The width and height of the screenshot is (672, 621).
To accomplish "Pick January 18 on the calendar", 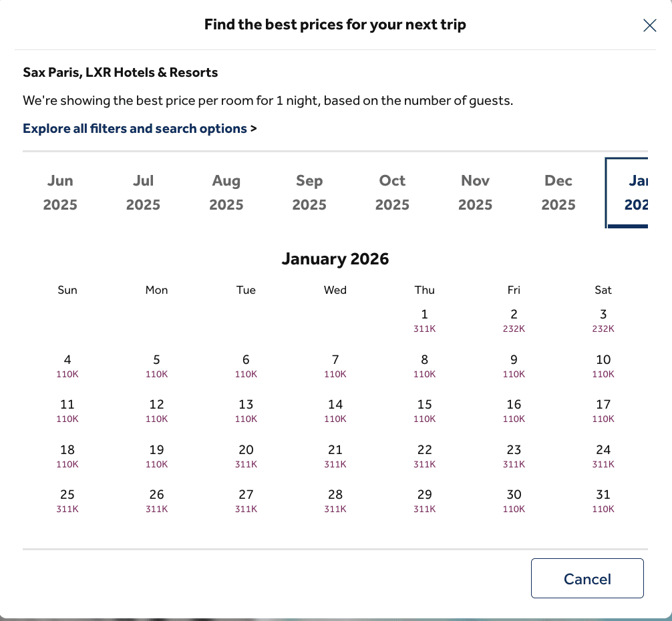I will [x=67, y=455].
